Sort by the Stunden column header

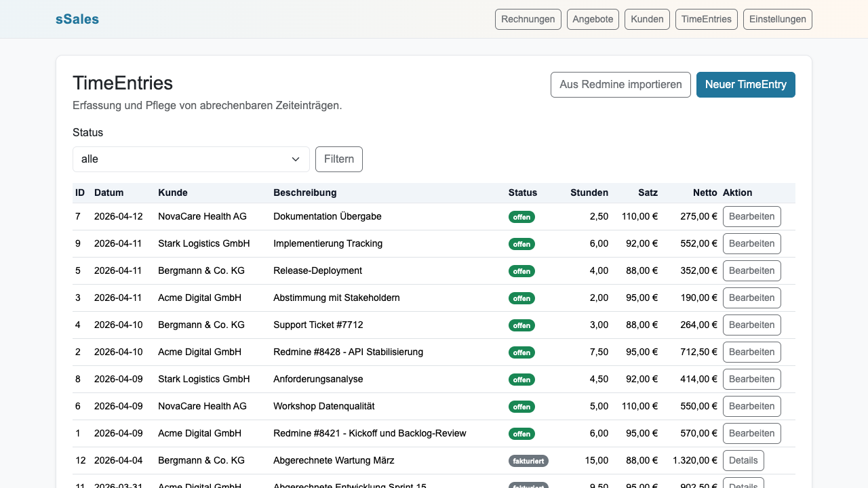(589, 192)
